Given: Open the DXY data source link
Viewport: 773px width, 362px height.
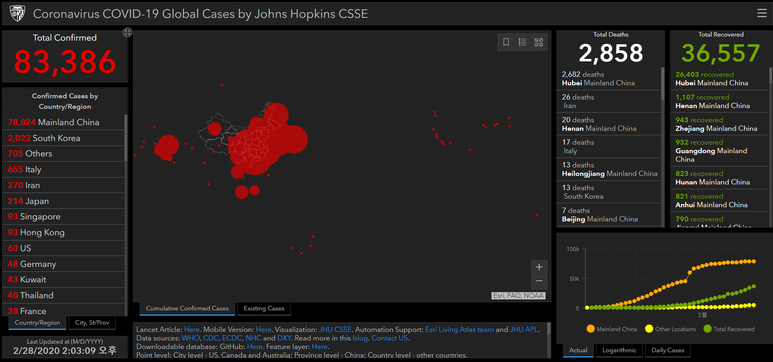Looking at the screenshot, I should [x=283, y=338].
